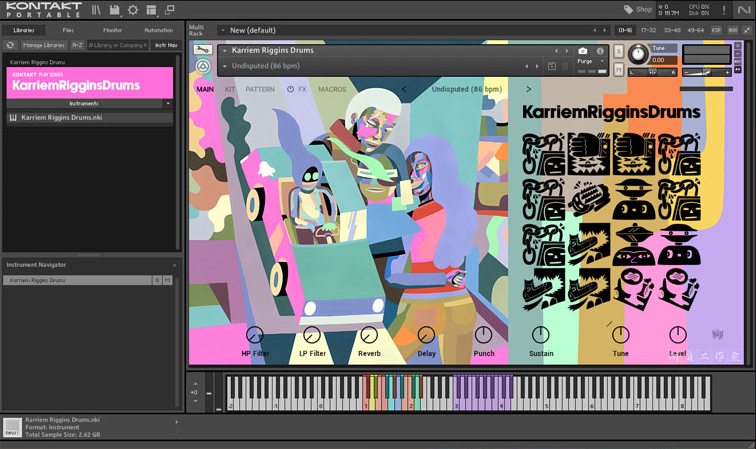Select the 49-64 rack page
The image size is (756, 449).
pyautogui.click(x=695, y=30)
